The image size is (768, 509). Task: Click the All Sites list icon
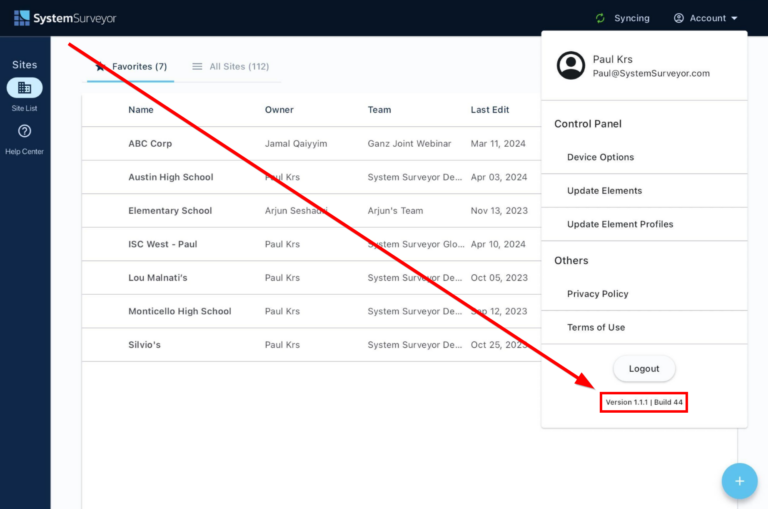pyautogui.click(x=197, y=66)
